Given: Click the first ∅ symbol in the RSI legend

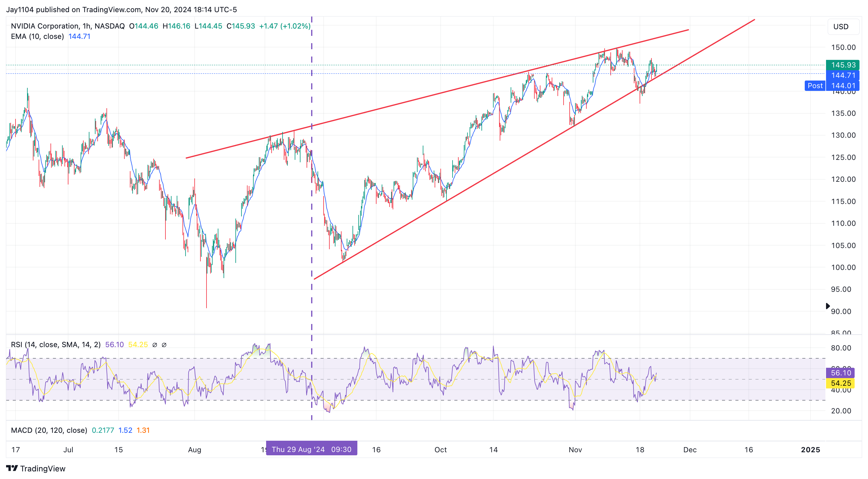Looking at the screenshot, I should (155, 345).
